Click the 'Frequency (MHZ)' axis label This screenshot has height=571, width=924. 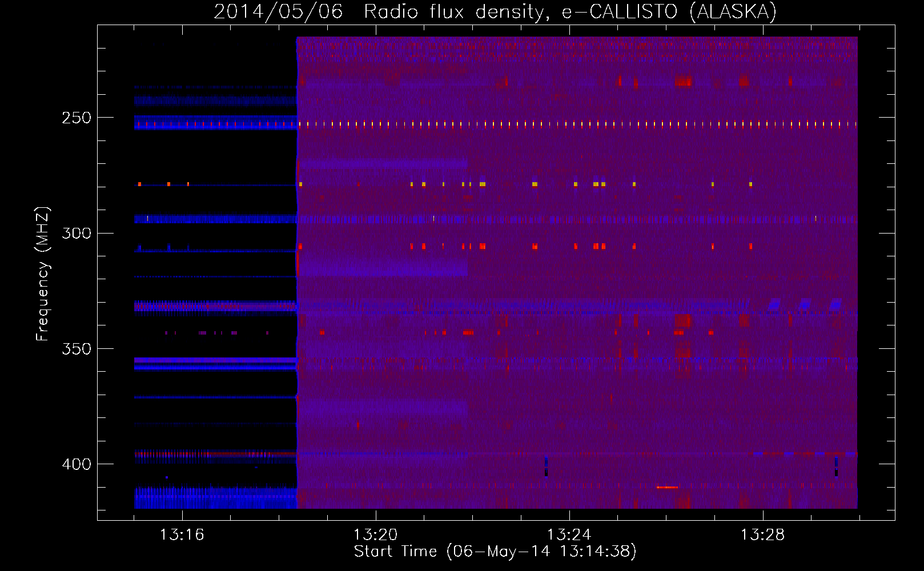pos(43,274)
